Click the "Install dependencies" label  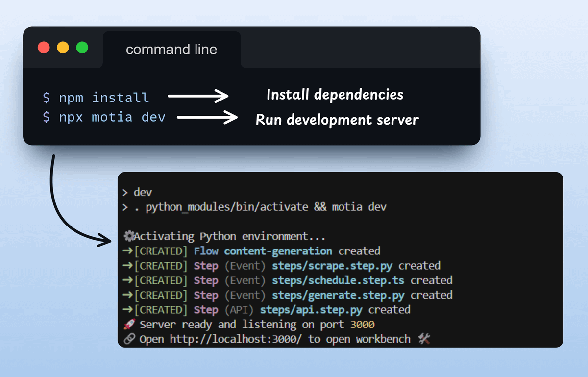coord(335,95)
